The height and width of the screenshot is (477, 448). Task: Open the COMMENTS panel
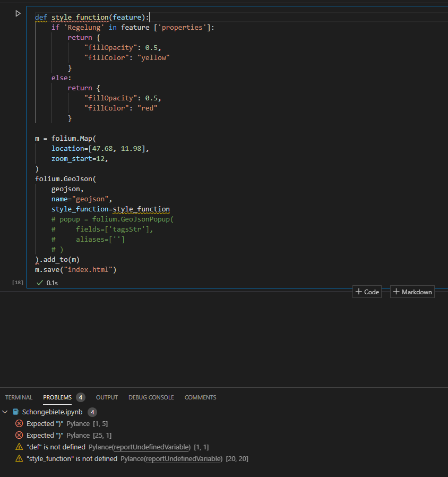[x=200, y=397]
